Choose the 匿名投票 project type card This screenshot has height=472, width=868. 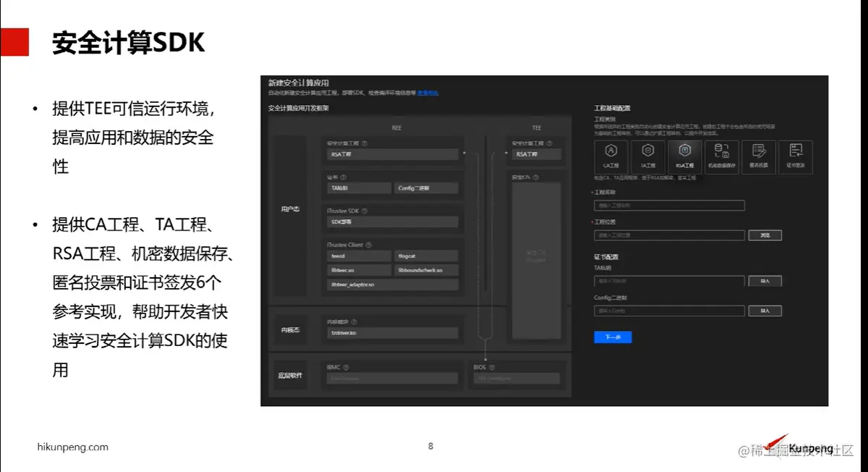point(759,156)
